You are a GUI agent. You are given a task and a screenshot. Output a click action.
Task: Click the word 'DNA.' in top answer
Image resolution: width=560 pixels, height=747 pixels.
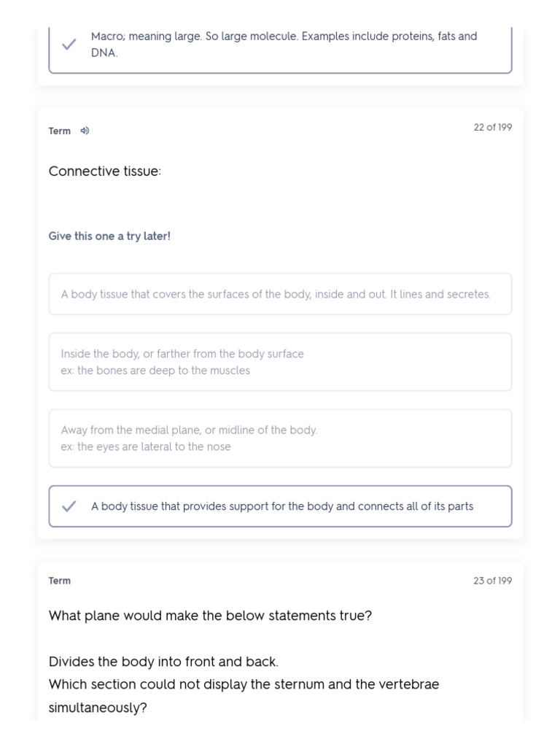click(104, 54)
